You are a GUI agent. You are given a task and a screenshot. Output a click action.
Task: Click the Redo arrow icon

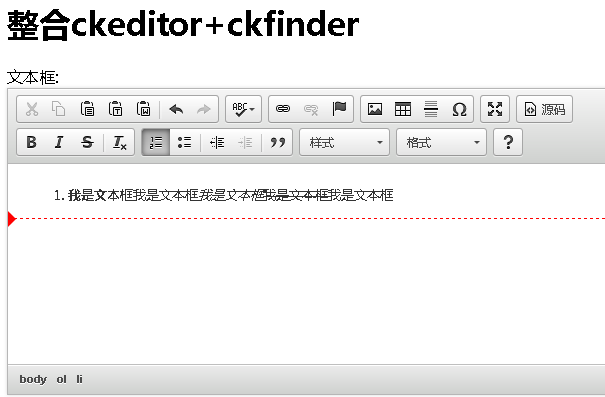click(x=204, y=109)
